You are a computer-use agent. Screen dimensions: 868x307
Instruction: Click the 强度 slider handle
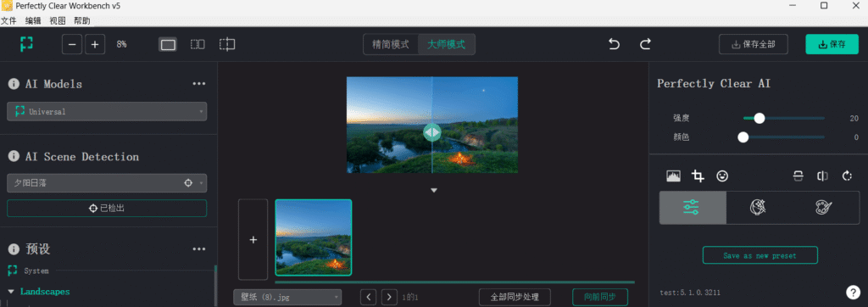pyautogui.click(x=759, y=118)
